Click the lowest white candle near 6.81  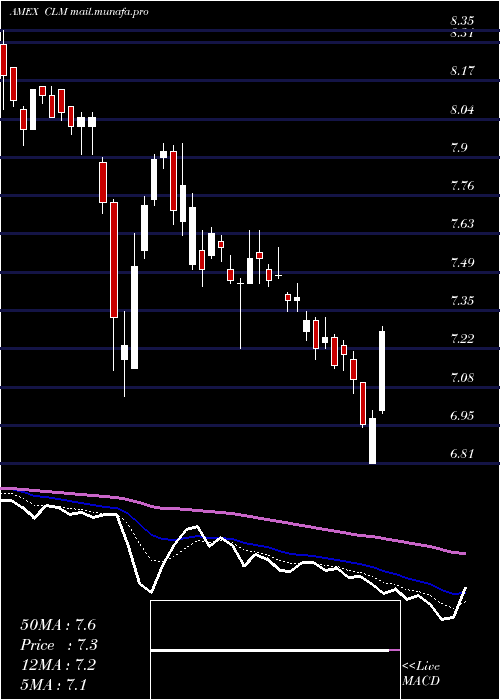click(x=372, y=441)
